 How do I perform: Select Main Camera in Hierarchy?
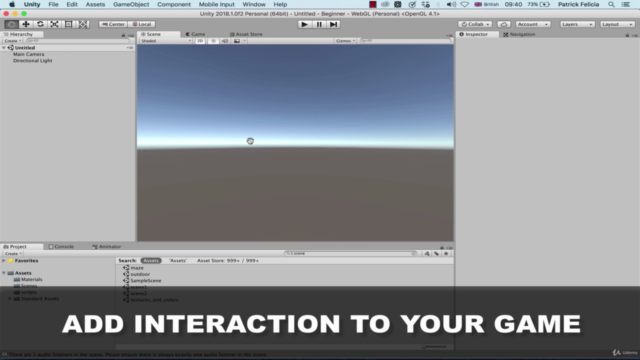click(29, 54)
